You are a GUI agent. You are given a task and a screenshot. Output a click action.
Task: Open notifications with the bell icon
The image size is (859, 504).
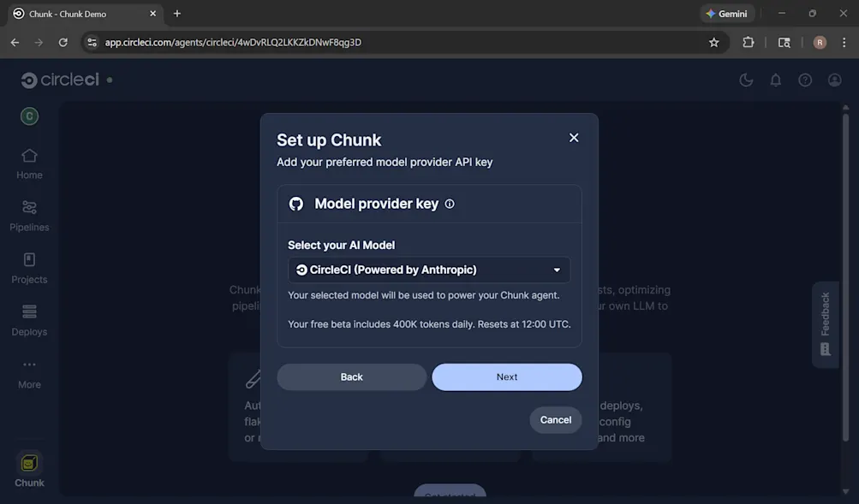click(x=774, y=79)
